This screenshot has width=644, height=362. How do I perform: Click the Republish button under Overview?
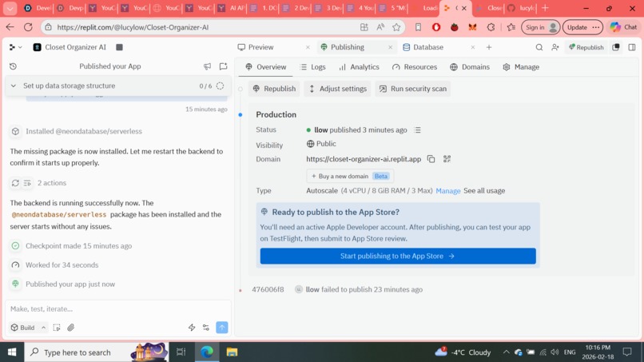[x=274, y=89]
